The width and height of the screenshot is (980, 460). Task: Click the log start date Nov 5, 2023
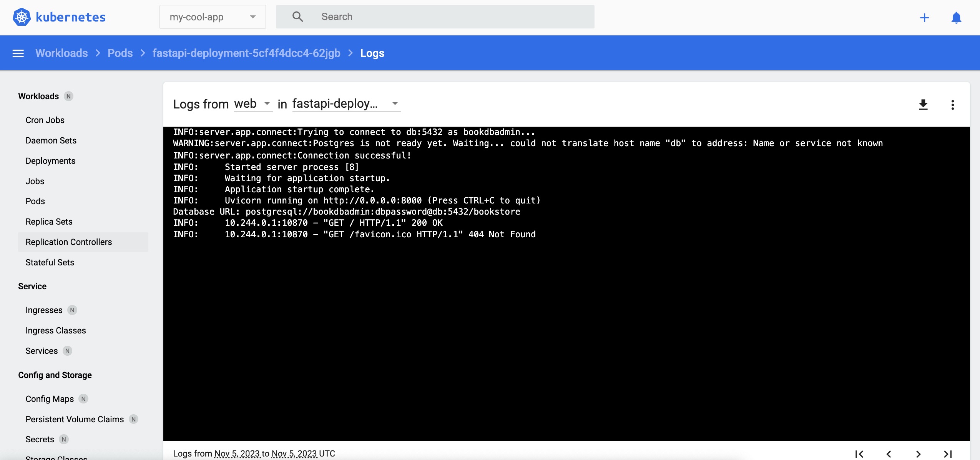(237, 453)
